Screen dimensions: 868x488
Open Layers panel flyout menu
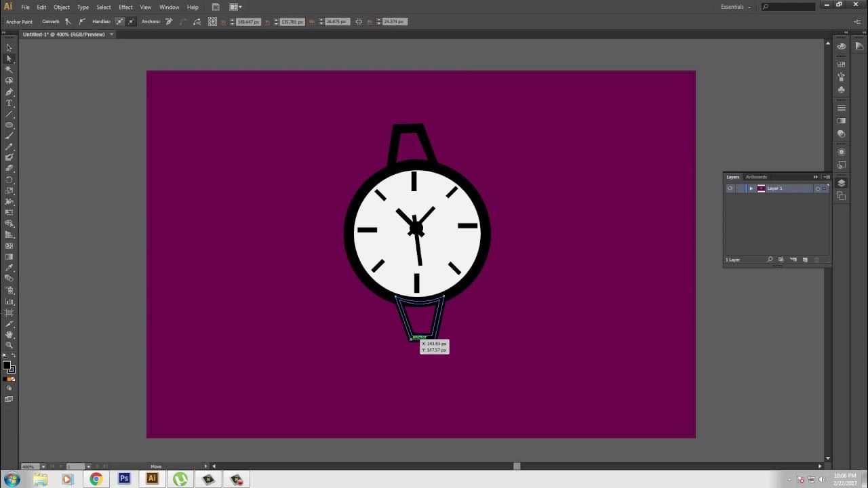[x=827, y=177]
